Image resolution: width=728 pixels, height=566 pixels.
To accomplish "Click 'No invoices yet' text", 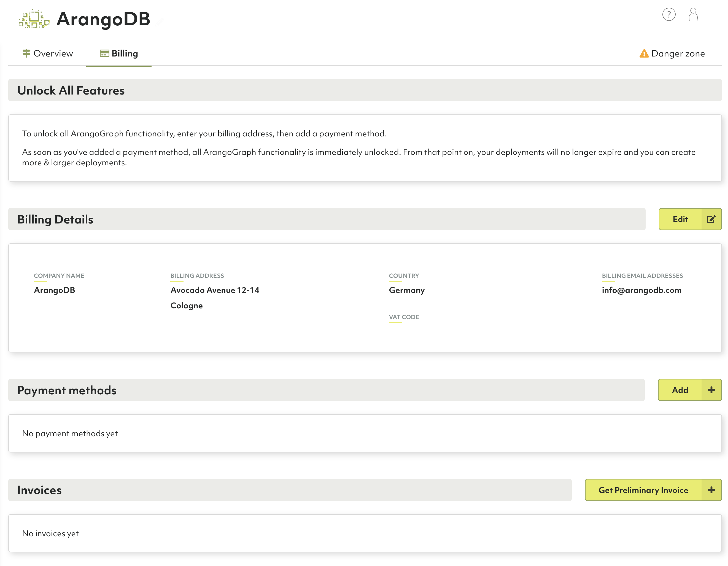I will pyautogui.click(x=50, y=533).
